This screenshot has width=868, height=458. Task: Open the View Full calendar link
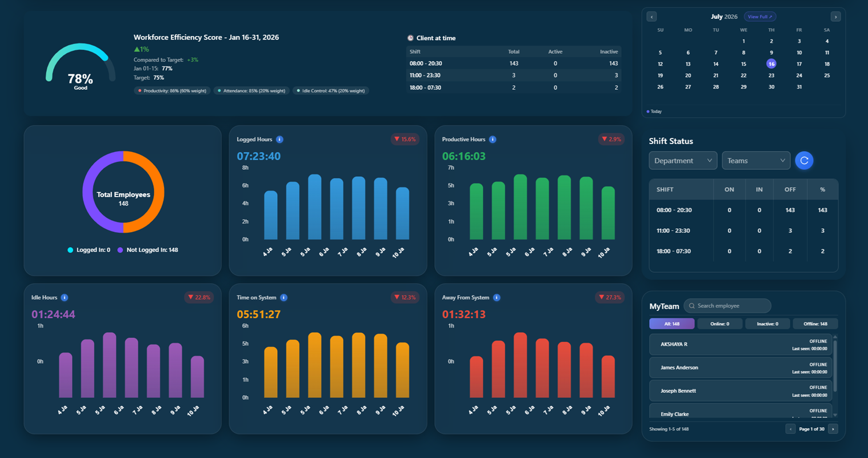(x=759, y=17)
